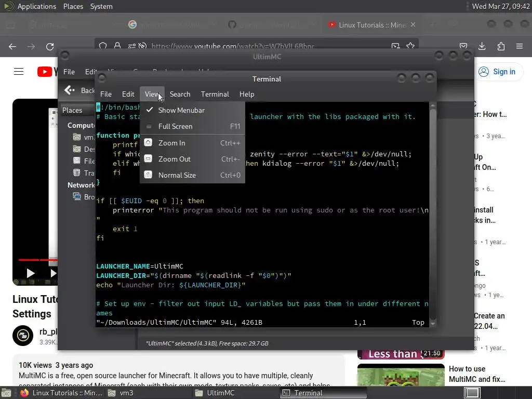Click scrollbar down arrow in Terminal
The width and height of the screenshot is (532, 399).
click(433, 324)
